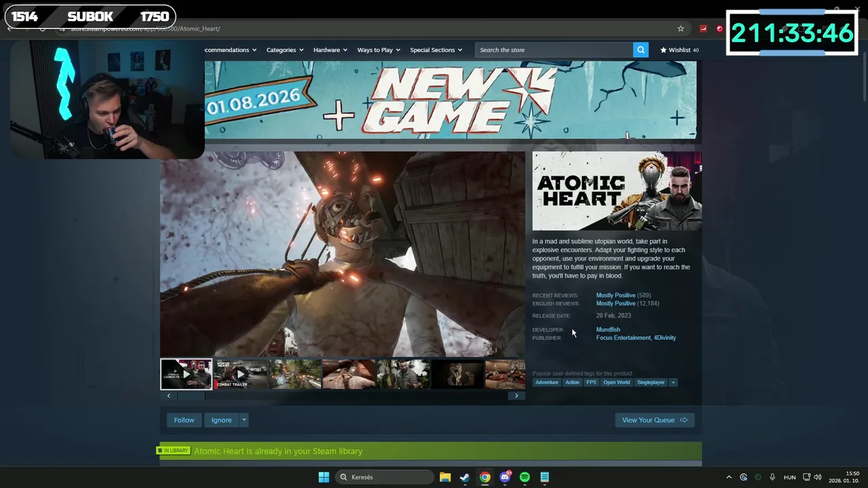Expand the Ways to Play menu
Screen dimensions: 868x488
(x=378, y=49)
